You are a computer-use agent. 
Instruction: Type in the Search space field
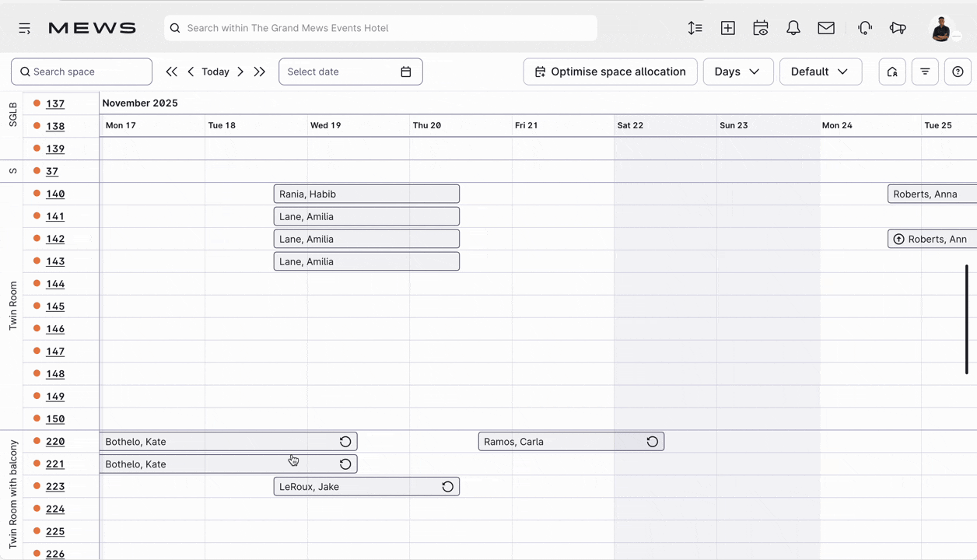tap(86, 72)
